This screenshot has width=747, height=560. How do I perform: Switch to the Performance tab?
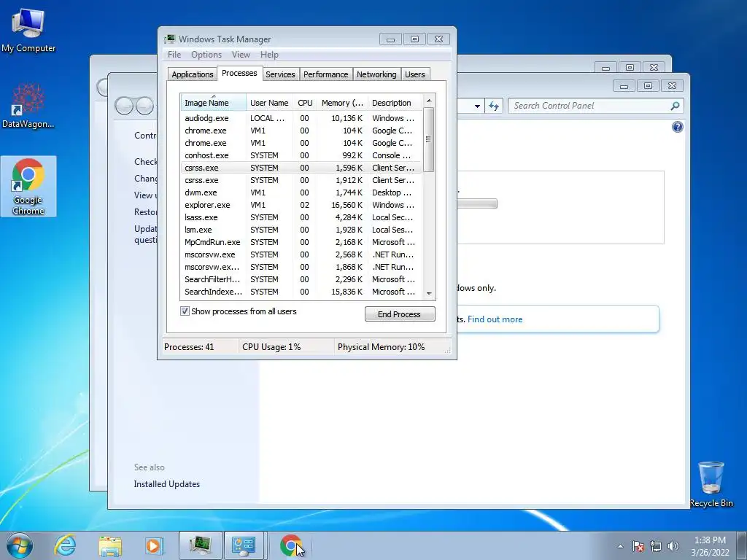point(326,74)
